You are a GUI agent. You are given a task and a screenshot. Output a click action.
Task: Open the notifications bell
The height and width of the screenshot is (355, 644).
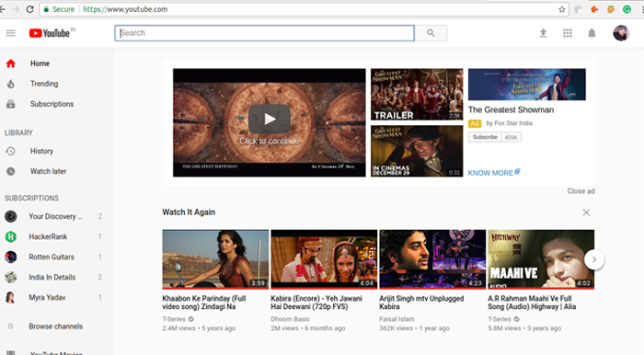pyautogui.click(x=592, y=33)
